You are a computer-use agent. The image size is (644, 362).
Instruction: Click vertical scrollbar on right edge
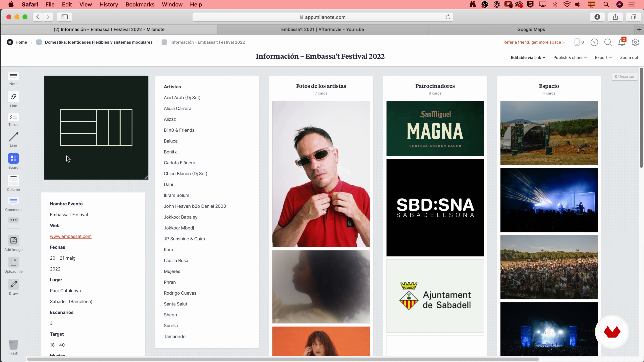pyautogui.click(x=641, y=117)
